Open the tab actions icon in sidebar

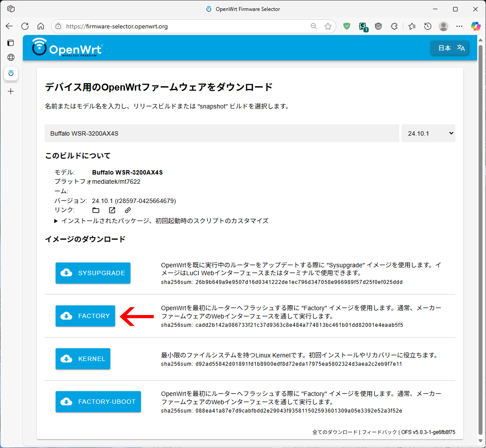click(x=11, y=43)
